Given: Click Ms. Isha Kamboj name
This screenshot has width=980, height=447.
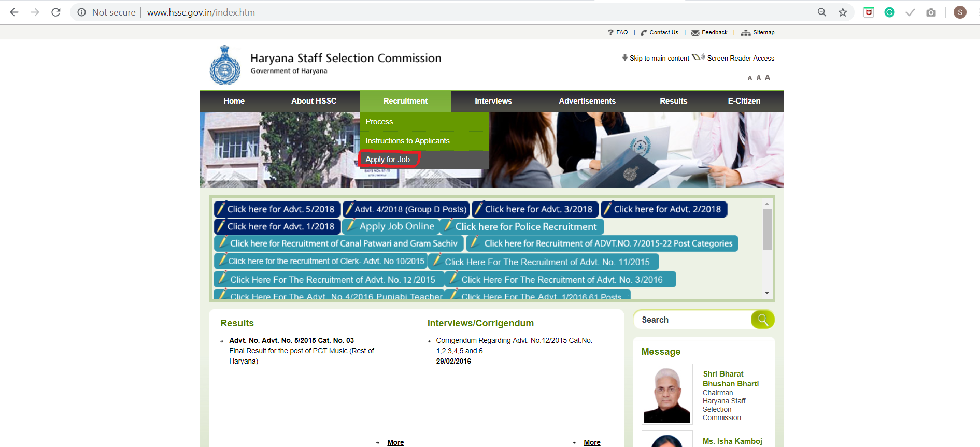Looking at the screenshot, I should pos(732,441).
